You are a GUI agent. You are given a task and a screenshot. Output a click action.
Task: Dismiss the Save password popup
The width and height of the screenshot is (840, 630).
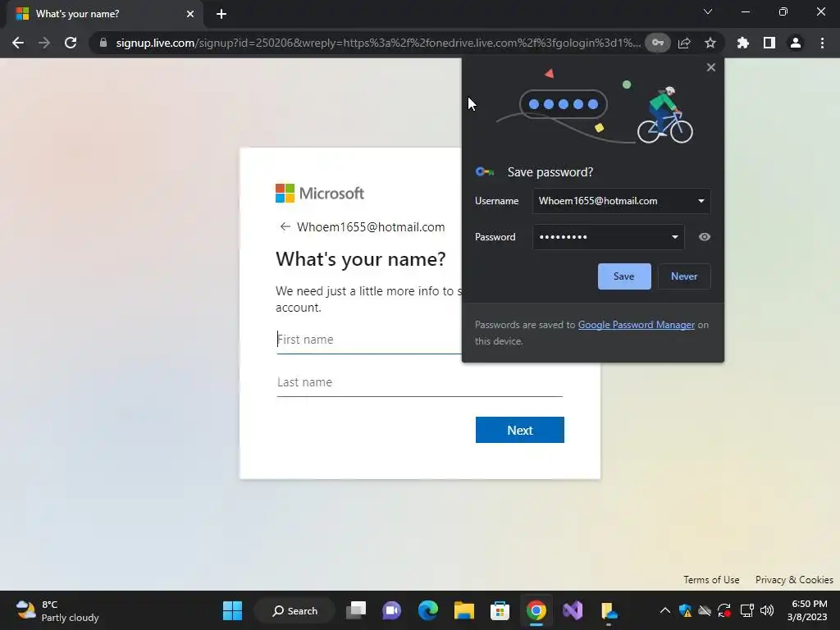pyautogui.click(x=711, y=67)
